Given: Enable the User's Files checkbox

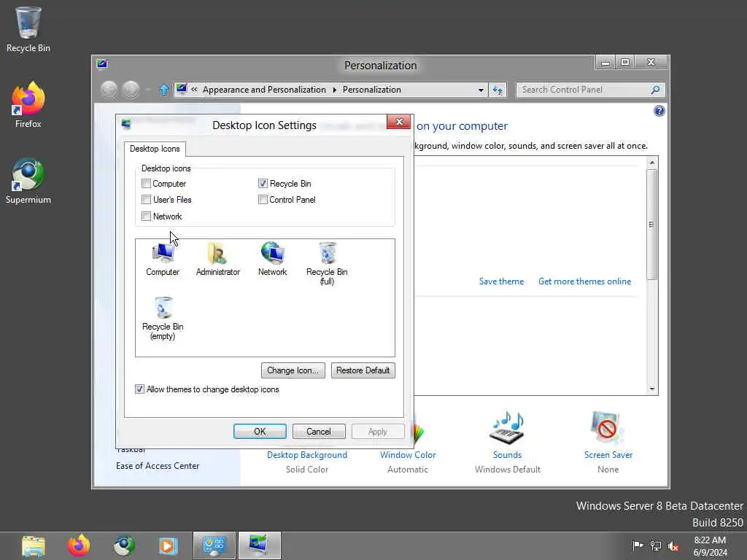Looking at the screenshot, I should (x=146, y=200).
